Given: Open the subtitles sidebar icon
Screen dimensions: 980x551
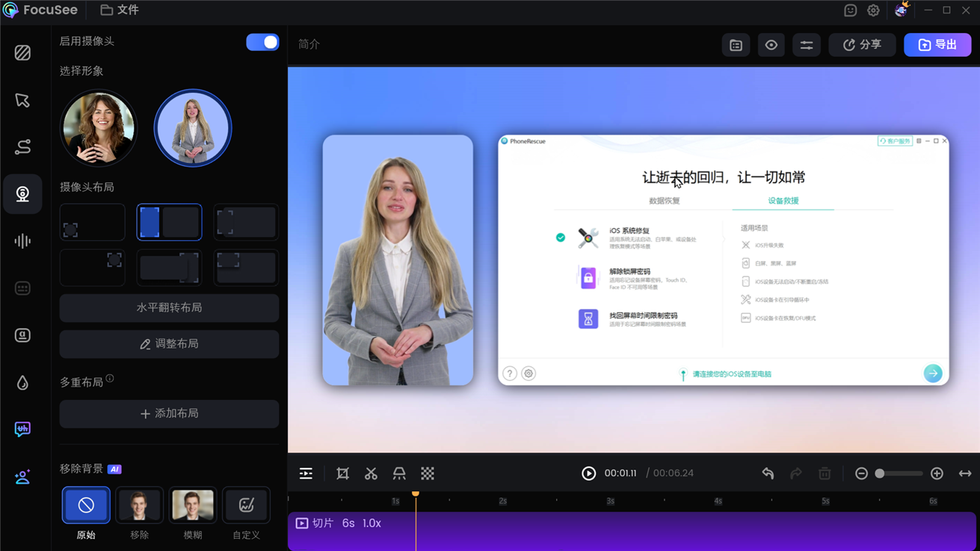Looking at the screenshot, I should point(22,288).
